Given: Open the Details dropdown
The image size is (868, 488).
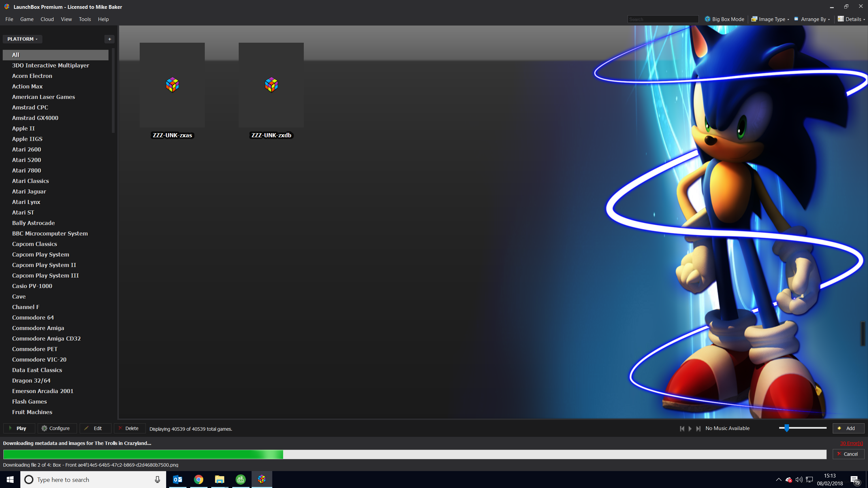Looking at the screenshot, I should pyautogui.click(x=851, y=19).
